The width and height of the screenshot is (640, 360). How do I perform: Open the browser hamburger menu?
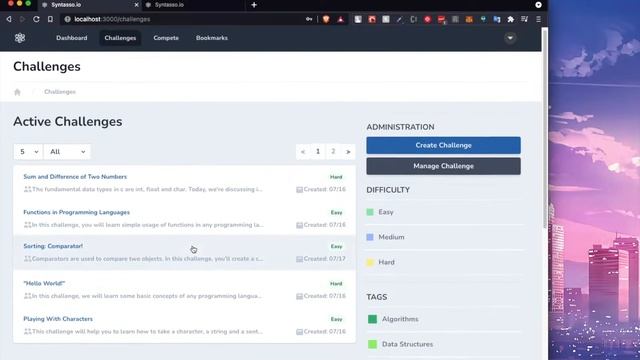pyautogui.click(x=538, y=19)
